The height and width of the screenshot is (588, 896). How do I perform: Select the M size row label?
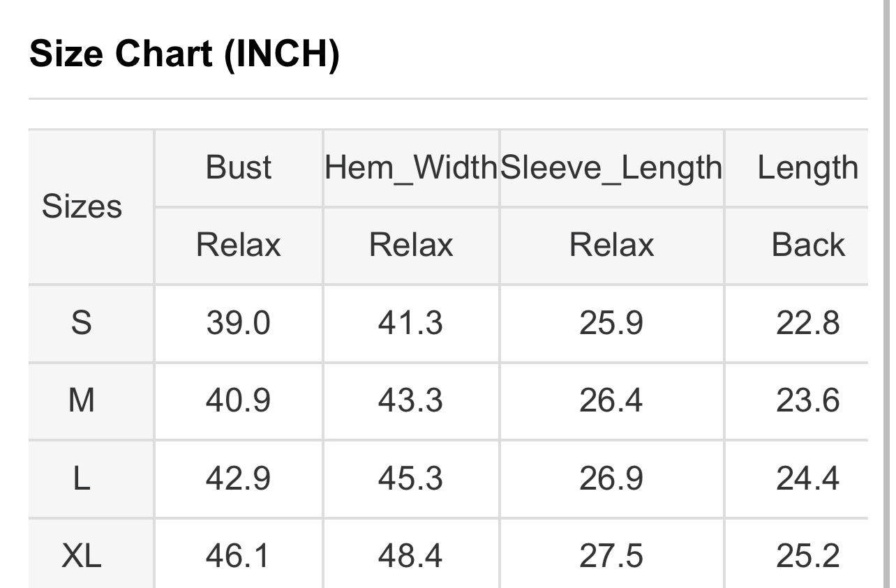pyautogui.click(x=82, y=401)
